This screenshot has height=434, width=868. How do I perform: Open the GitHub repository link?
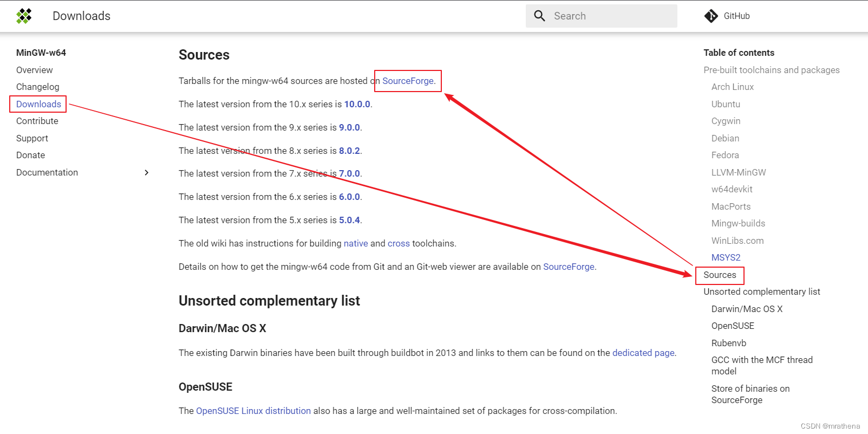click(727, 16)
